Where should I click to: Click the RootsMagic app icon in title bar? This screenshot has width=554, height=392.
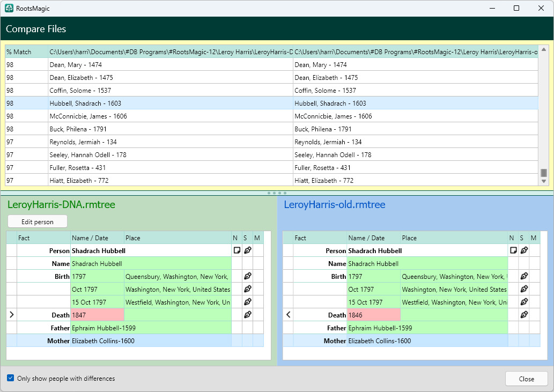9,8
